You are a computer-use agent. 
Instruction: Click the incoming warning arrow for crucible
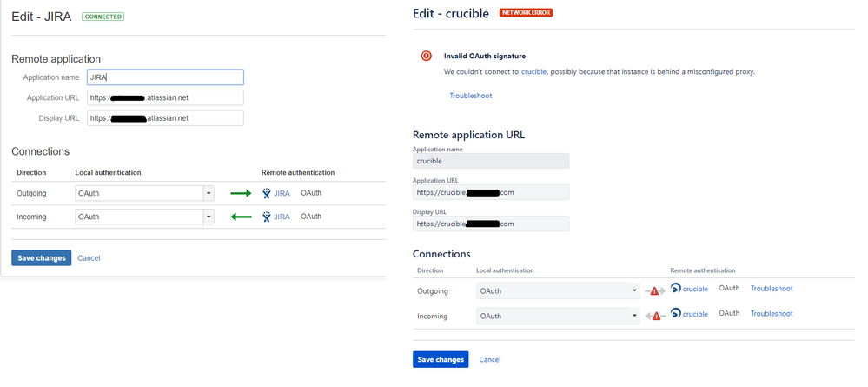tap(655, 316)
